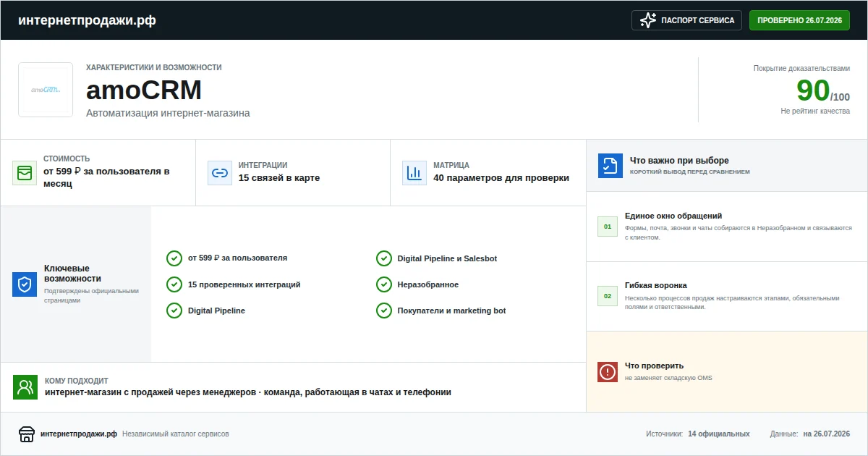The height and width of the screenshot is (456, 868).
Task: Click footer date 'на 26.07.2026'
Action: [x=827, y=434]
